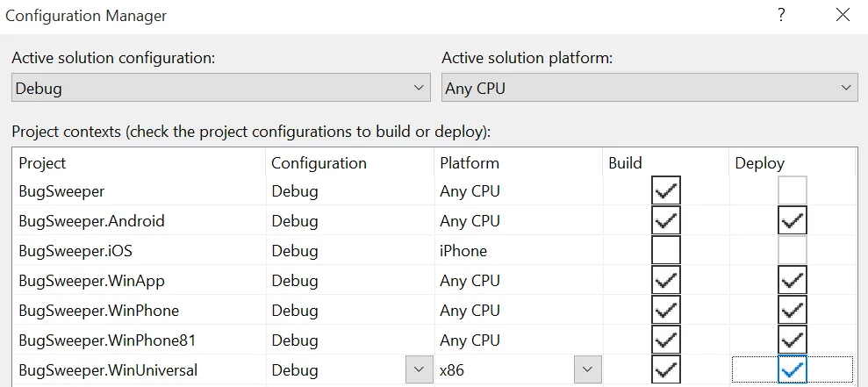The height and width of the screenshot is (387, 868).
Task: Enable Build for BugSweeper.iOS
Action: [666, 251]
